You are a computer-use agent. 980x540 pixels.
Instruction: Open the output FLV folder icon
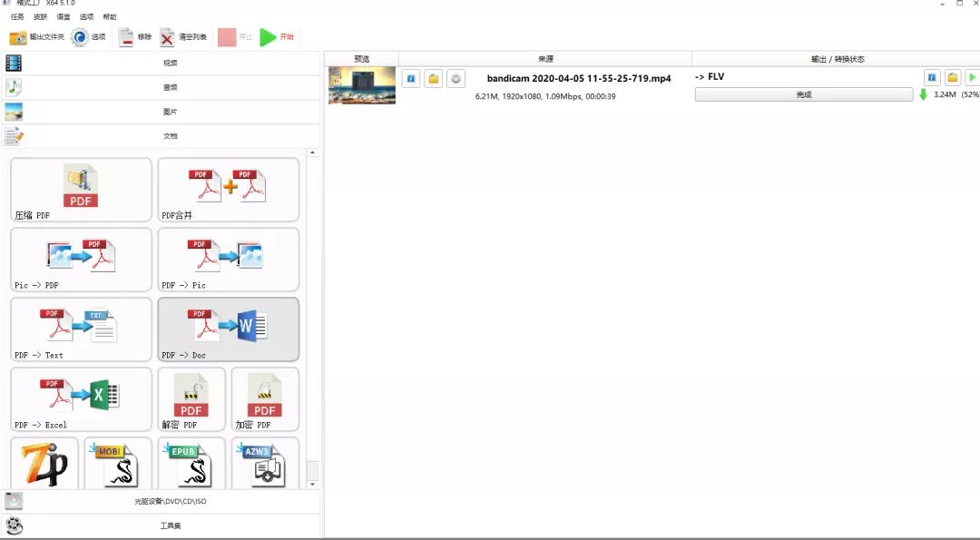click(953, 77)
